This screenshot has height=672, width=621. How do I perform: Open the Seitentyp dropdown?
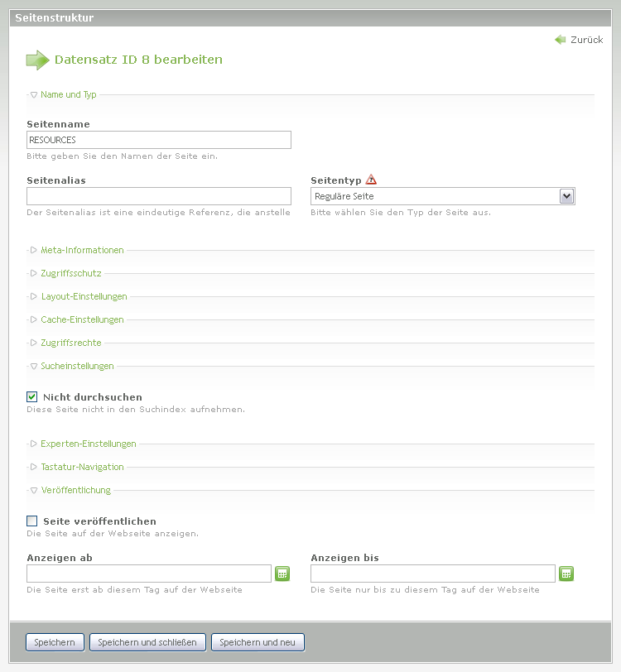coord(566,196)
